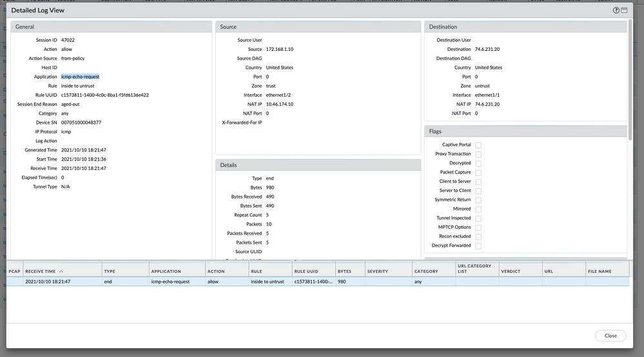
Task: Click the highlighted icmp-echo-request Application value
Action: pos(80,77)
